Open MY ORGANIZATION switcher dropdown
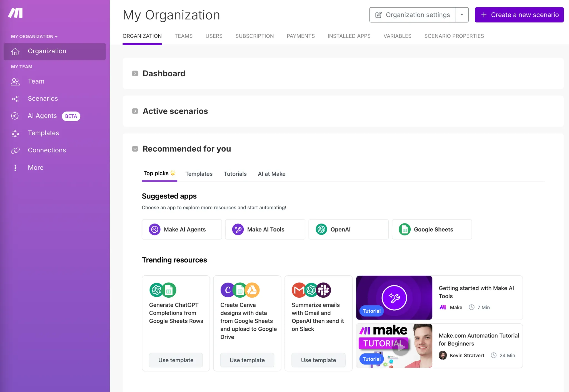569x392 pixels. pyautogui.click(x=34, y=36)
